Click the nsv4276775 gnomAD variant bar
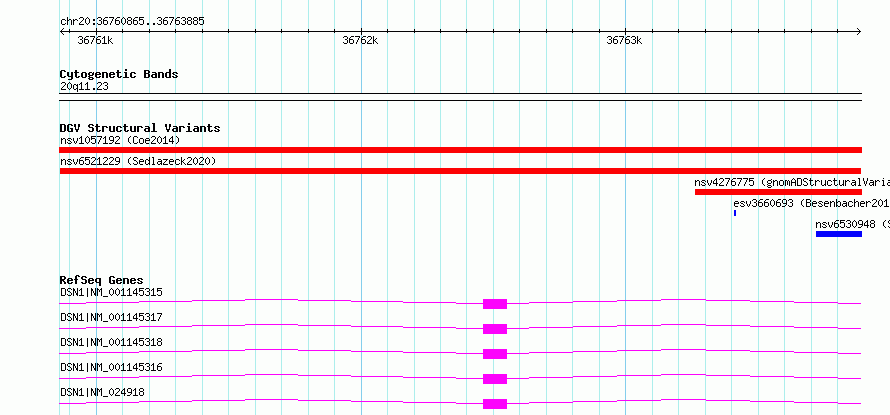The width and height of the screenshot is (890, 415). coord(778,192)
